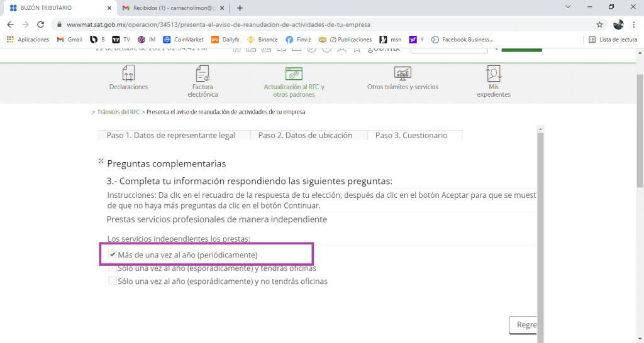Viewport: 644px width, 343px height.
Task: Click the partially visible site search field
Action: coord(449,50)
